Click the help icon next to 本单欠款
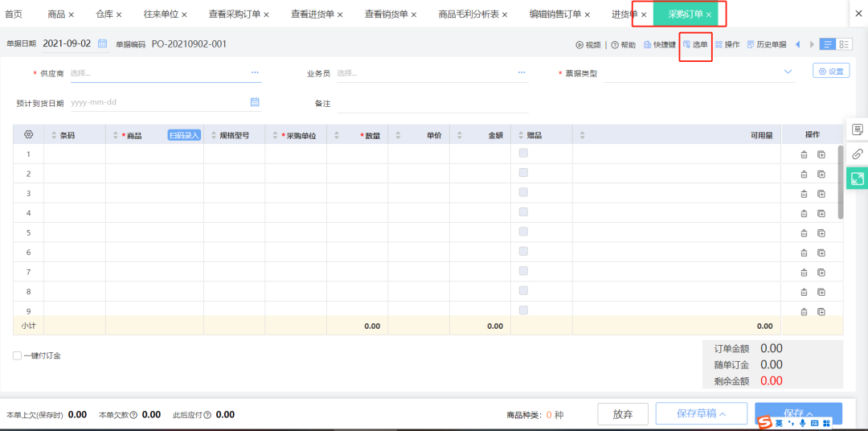 [x=134, y=415]
